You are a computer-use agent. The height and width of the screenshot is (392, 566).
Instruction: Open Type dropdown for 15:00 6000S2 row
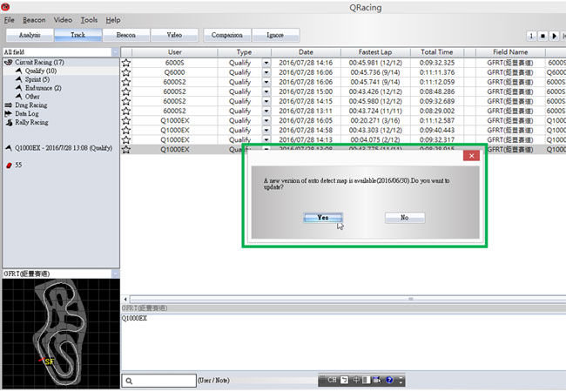pyautogui.click(x=266, y=91)
